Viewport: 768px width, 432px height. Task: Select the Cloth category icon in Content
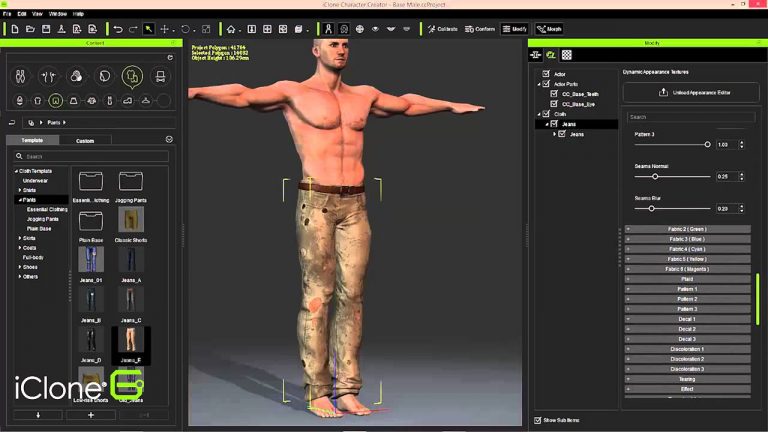tap(132, 76)
